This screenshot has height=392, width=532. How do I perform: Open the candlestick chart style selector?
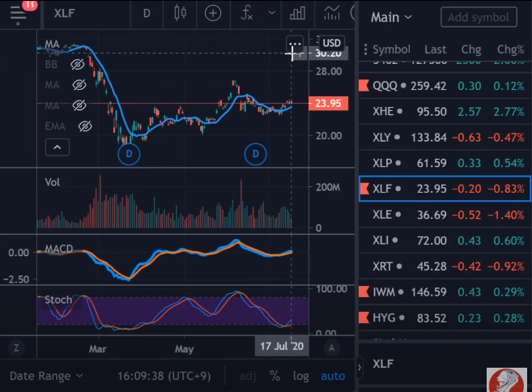[180, 13]
